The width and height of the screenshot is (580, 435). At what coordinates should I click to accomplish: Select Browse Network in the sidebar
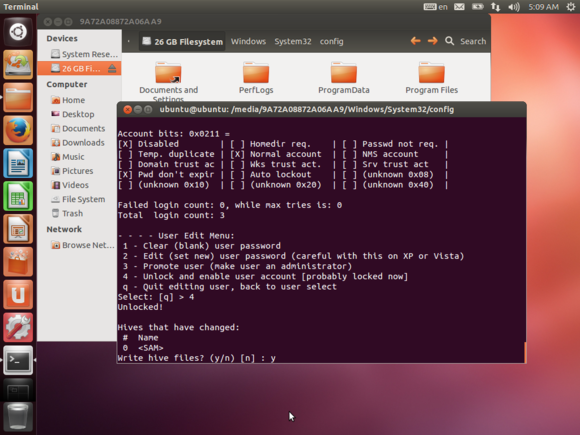(x=82, y=245)
